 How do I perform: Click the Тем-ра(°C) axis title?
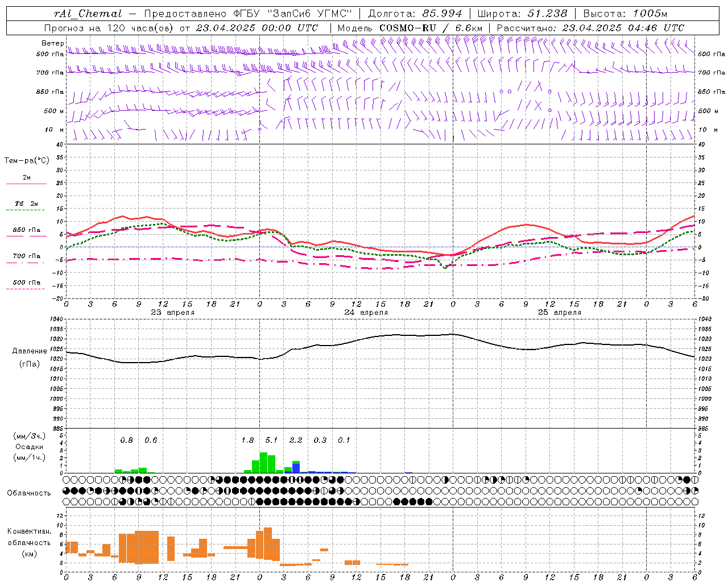(27, 161)
